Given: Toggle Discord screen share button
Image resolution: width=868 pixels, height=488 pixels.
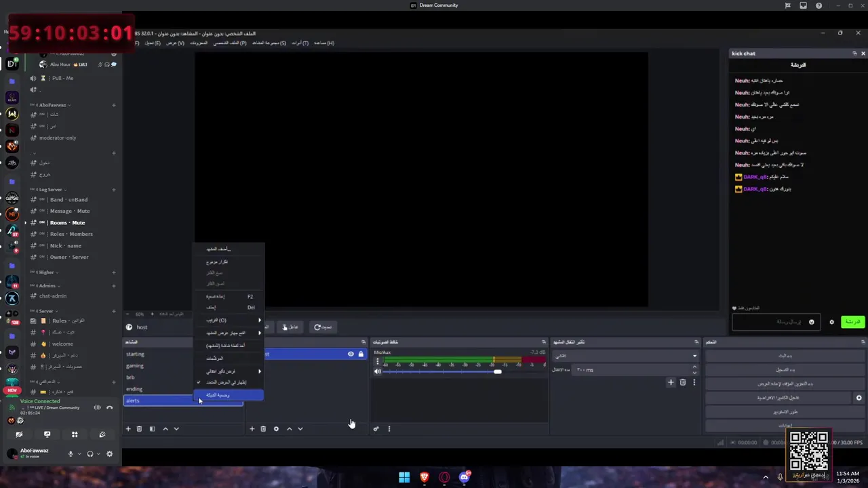Looking at the screenshot, I should tap(47, 434).
